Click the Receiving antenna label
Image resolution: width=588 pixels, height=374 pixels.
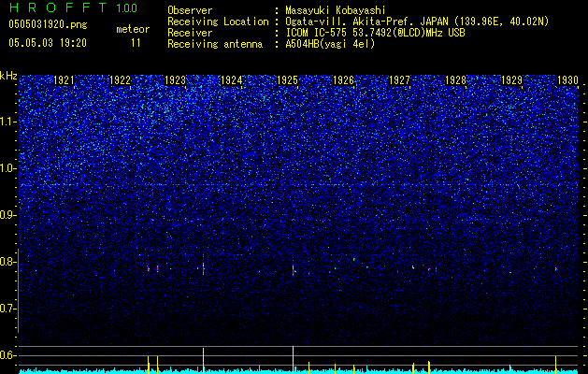click(215, 44)
